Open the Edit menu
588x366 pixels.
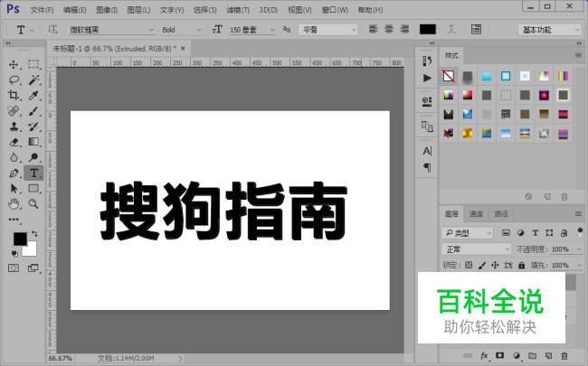pyautogui.click(x=74, y=10)
